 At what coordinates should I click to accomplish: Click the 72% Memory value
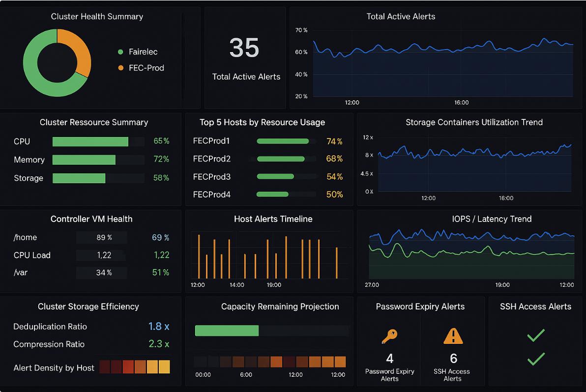[161, 160]
